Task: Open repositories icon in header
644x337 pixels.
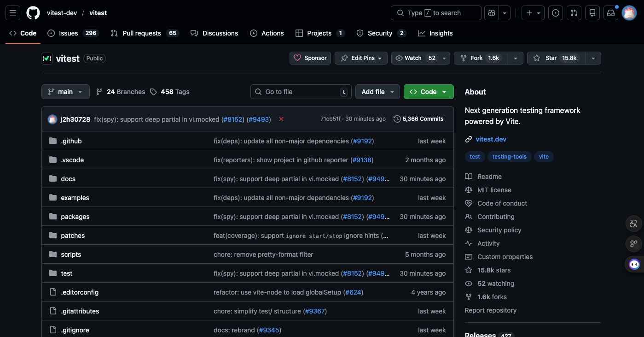Action: (x=592, y=13)
